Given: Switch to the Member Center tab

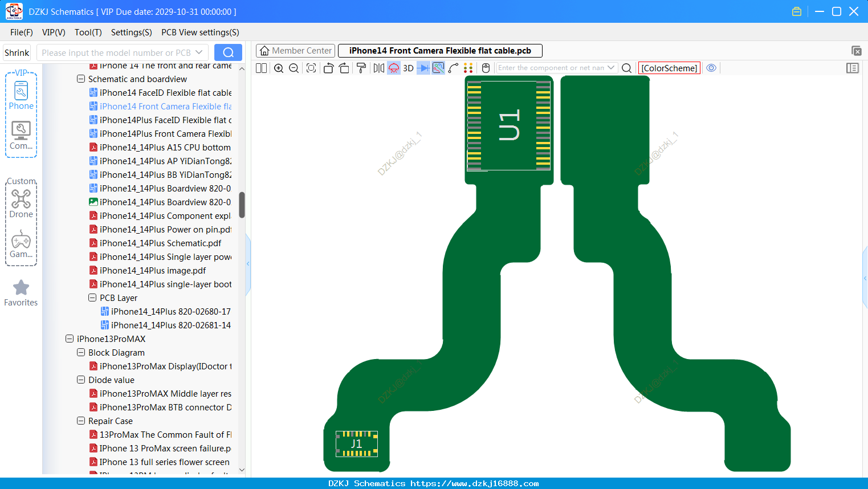Looking at the screenshot, I should [x=296, y=51].
